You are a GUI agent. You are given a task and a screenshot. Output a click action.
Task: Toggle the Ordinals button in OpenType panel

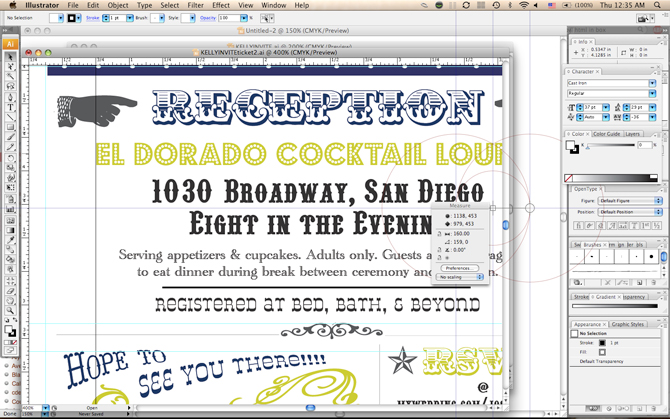pyautogui.click(x=646, y=226)
